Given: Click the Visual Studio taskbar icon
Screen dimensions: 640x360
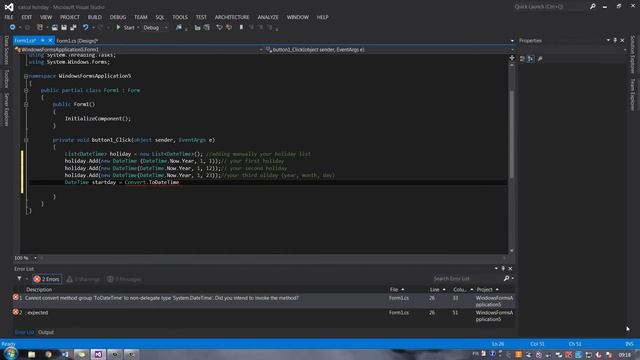Looking at the screenshot, I should 98,354.
